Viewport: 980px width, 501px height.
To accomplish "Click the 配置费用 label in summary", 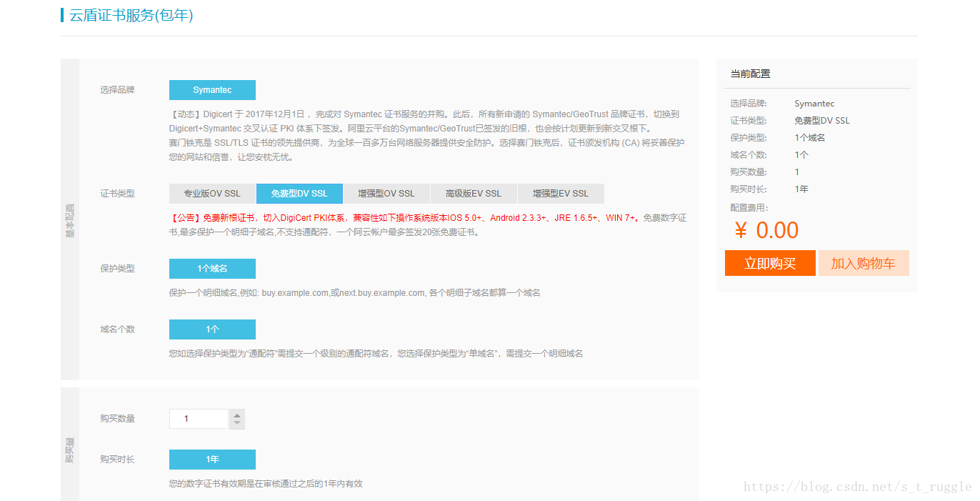I will coord(749,208).
